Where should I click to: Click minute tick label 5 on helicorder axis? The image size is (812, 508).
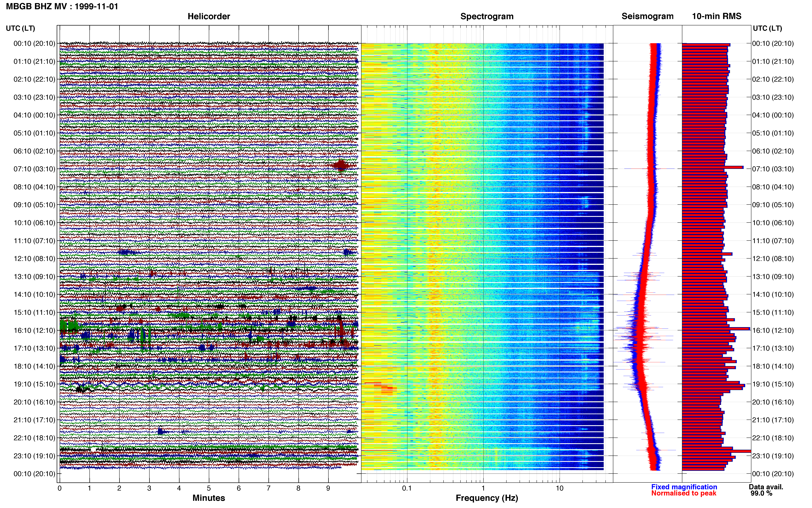[209, 488]
